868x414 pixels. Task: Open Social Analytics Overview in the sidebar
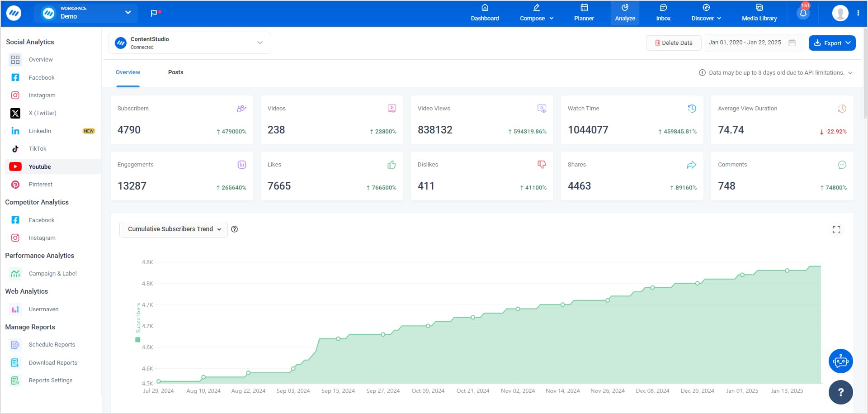click(53, 60)
